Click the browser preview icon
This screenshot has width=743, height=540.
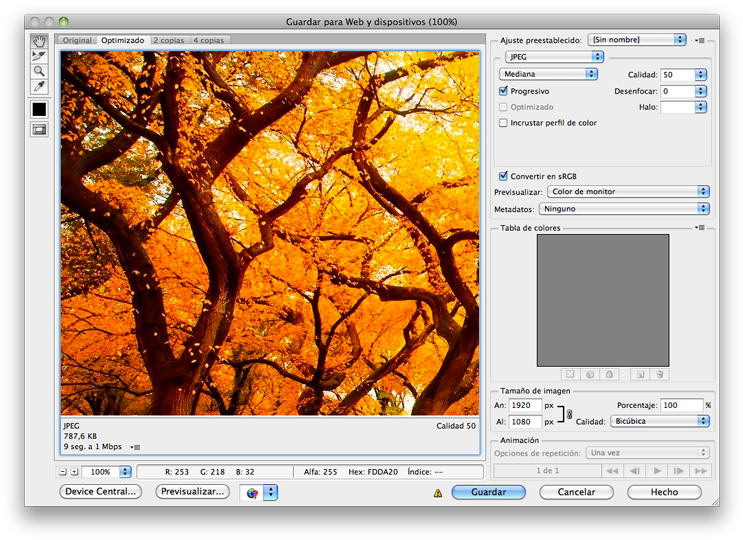pos(252,492)
